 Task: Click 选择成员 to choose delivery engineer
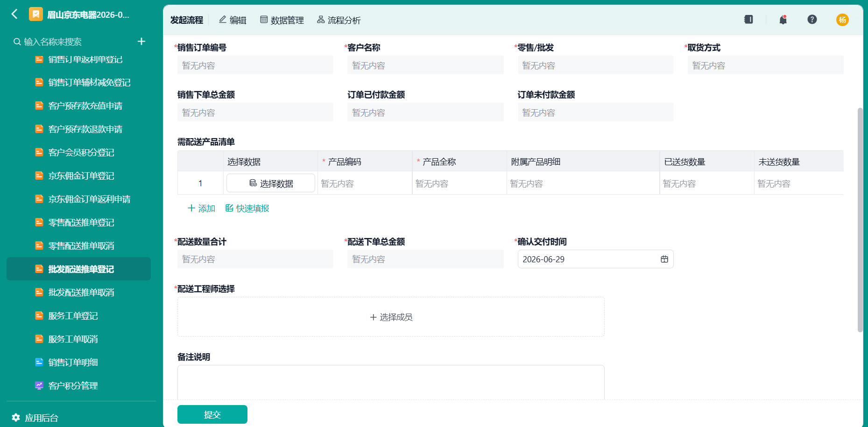tap(391, 317)
